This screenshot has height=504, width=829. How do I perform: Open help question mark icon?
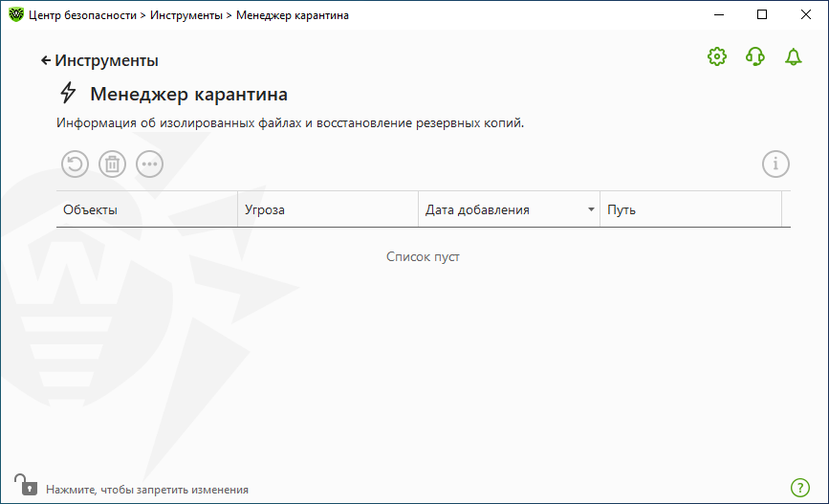800,488
